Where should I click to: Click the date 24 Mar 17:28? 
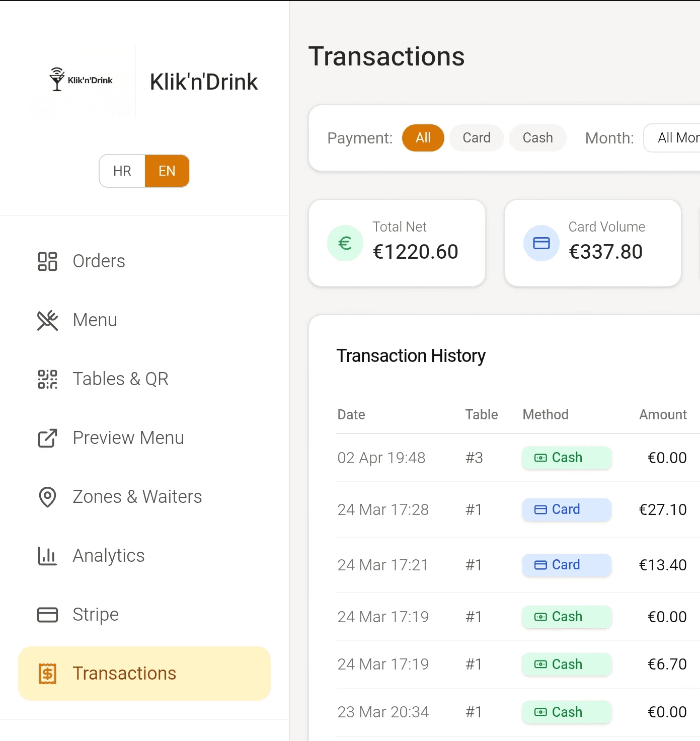(383, 509)
